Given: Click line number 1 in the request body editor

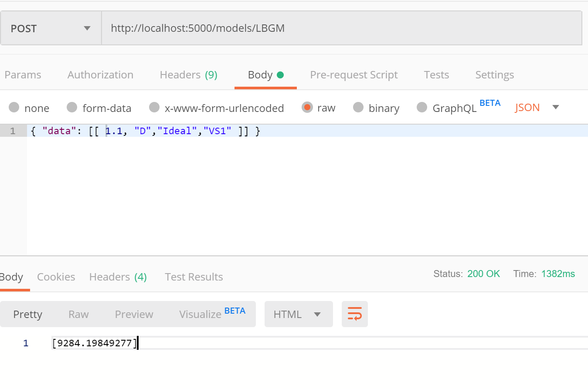Looking at the screenshot, I should point(13,131).
